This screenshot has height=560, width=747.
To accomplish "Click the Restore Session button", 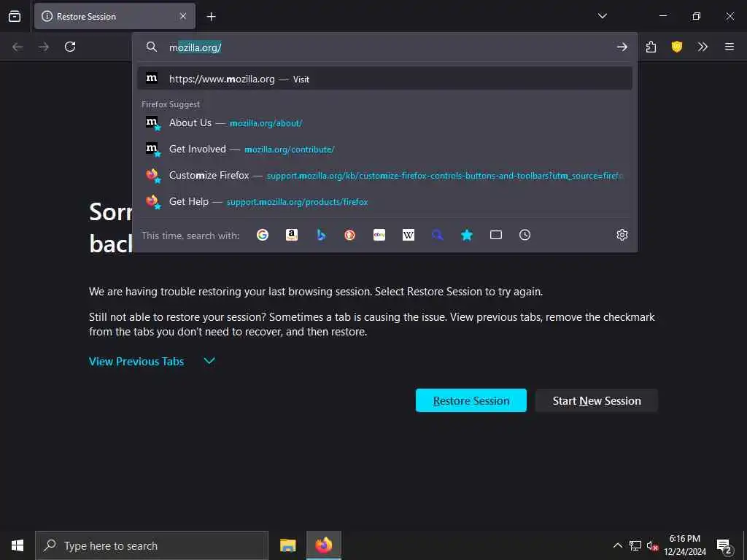I will [x=471, y=400].
